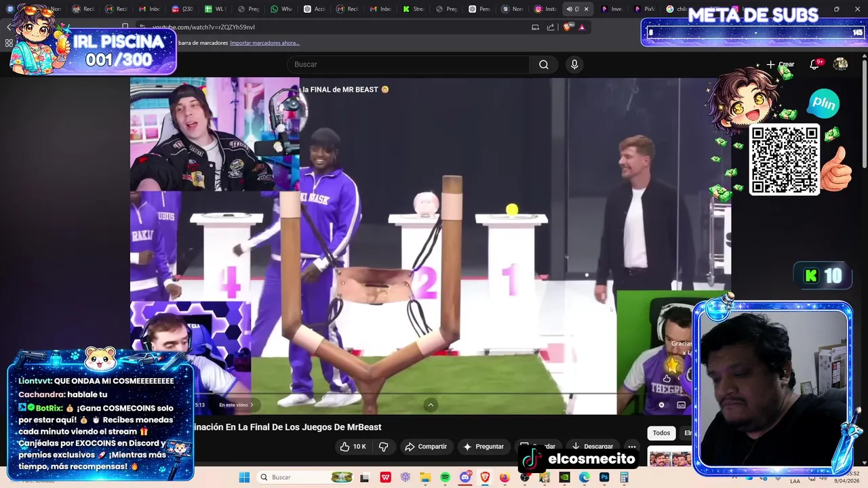The image size is (868, 488).
Task: Click the Crear button
Action: [x=781, y=64]
